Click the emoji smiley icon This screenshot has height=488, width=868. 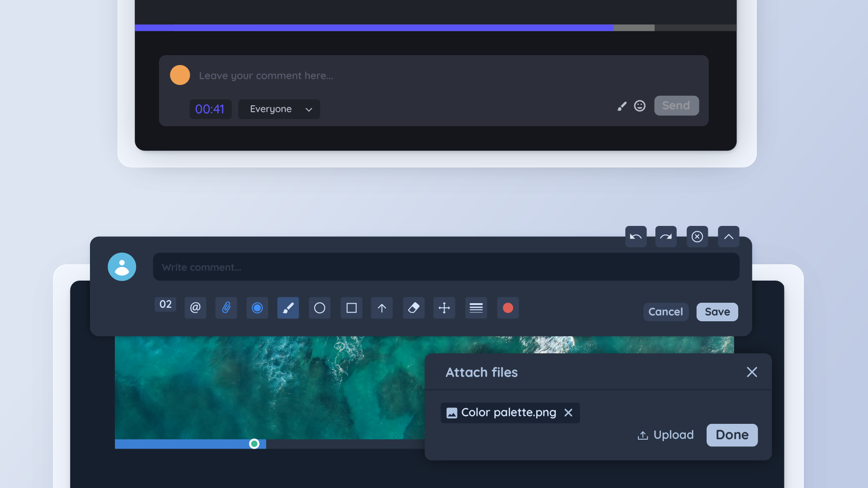click(x=640, y=106)
